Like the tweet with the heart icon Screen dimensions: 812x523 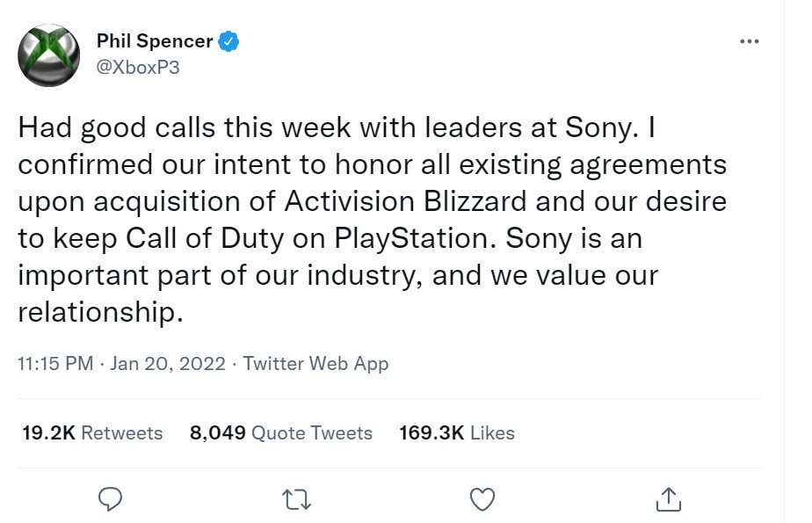[482, 499]
